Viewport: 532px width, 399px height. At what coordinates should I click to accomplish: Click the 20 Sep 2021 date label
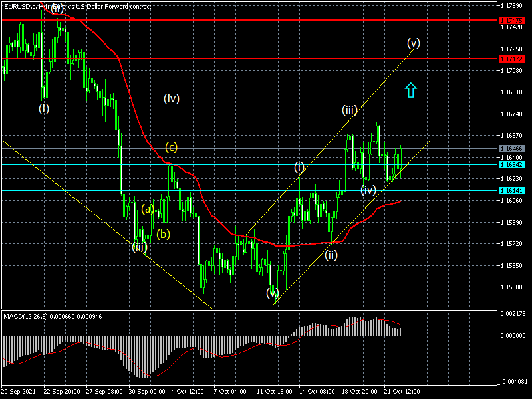tap(19, 392)
